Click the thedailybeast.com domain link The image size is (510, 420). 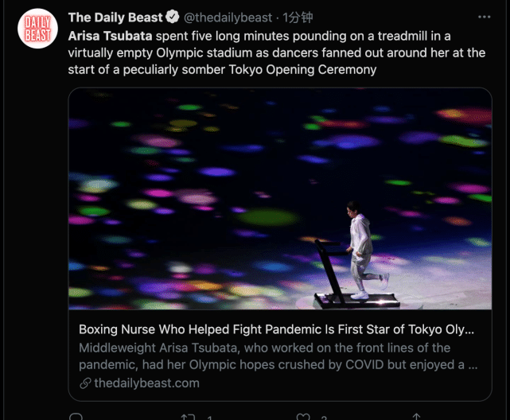click(147, 383)
